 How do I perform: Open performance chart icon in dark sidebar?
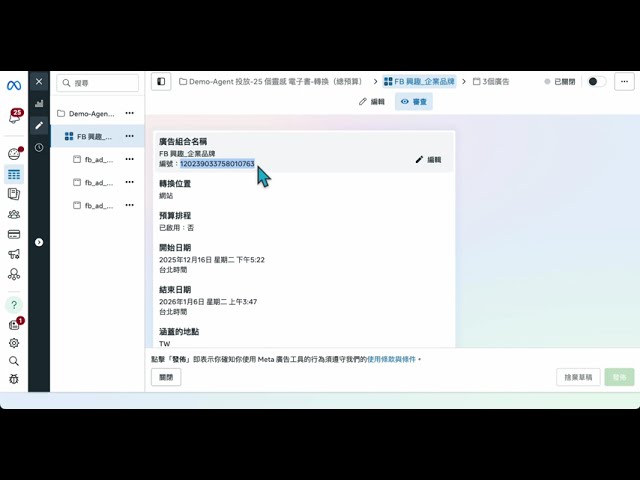[x=39, y=103]
